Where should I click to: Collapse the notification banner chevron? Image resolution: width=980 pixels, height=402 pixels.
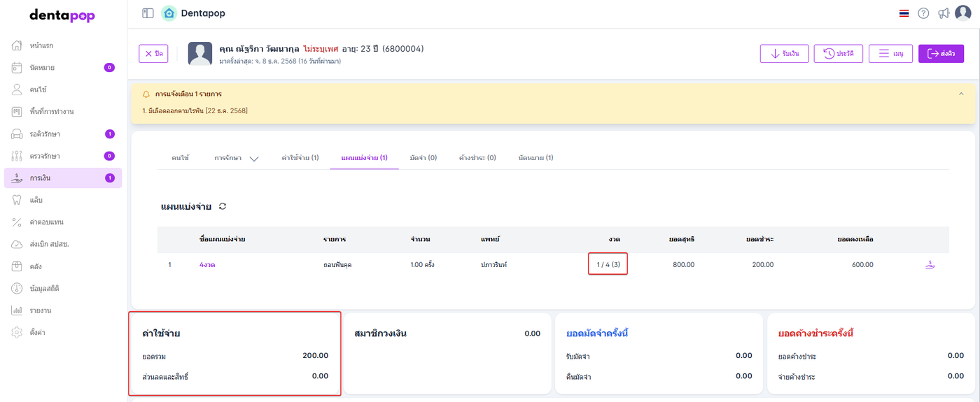click(x=961, y=94)
